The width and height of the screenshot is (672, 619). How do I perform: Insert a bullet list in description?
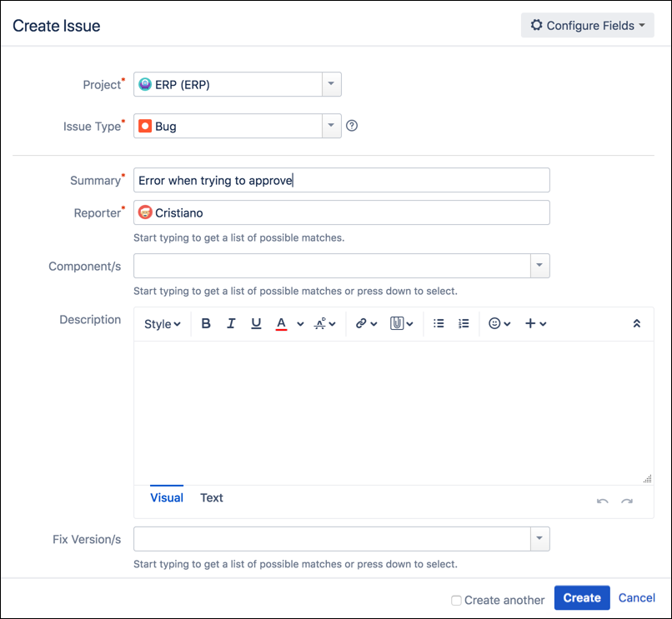click(439, 324)
